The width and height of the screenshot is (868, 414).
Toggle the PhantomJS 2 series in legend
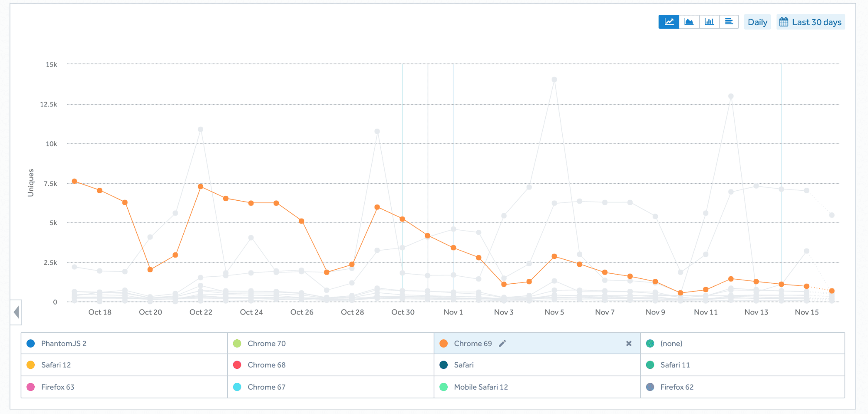63,343
